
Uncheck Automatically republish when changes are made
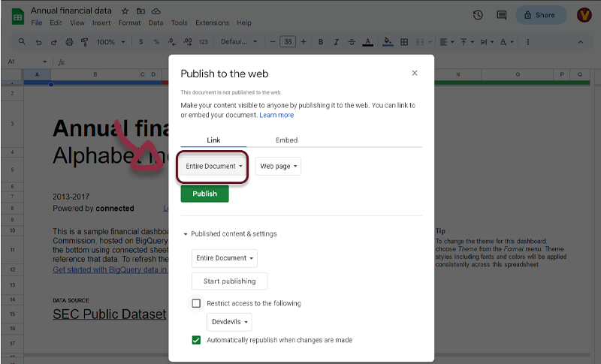[197, 340]
